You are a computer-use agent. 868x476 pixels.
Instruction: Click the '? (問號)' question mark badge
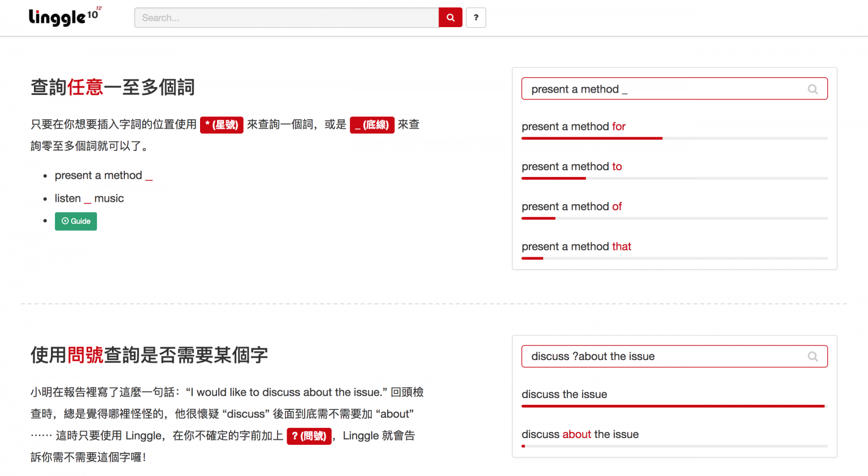pyautogui.click(x=309, y=436)
